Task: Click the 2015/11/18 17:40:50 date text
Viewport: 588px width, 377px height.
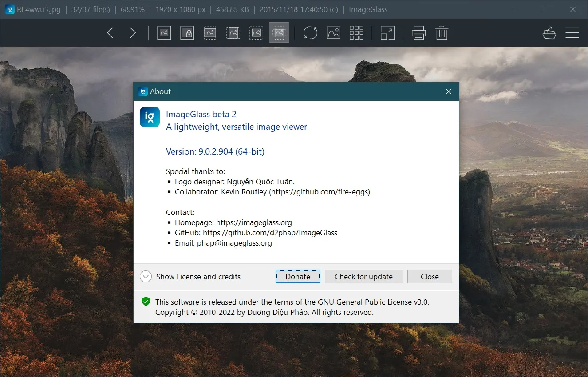Action: (299, 9)
